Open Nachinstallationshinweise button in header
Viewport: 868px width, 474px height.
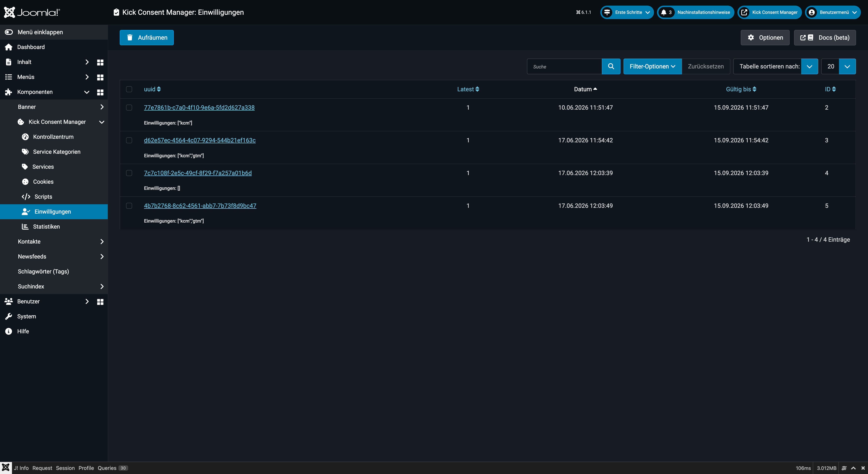(x=696, y=13)
